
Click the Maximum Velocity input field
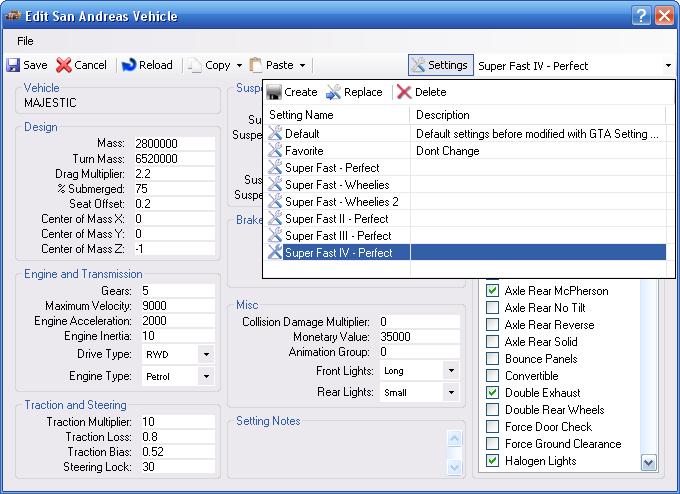click(177, 306)
